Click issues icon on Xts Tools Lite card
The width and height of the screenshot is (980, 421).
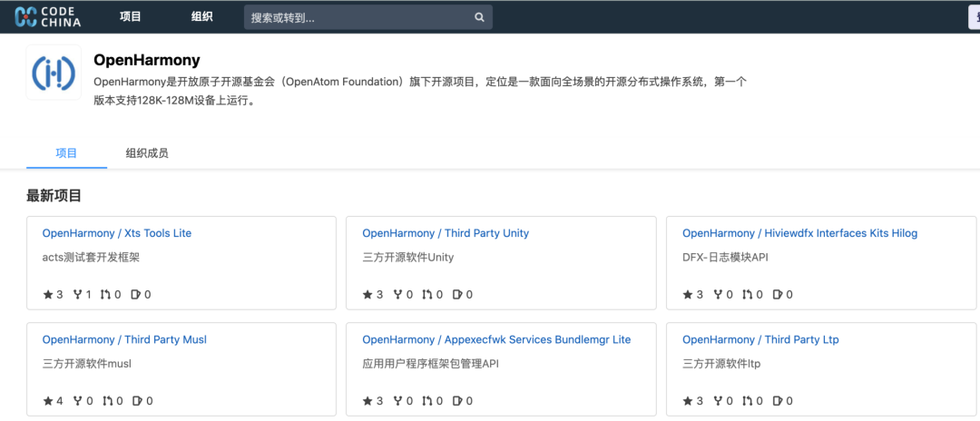[136, 295]
